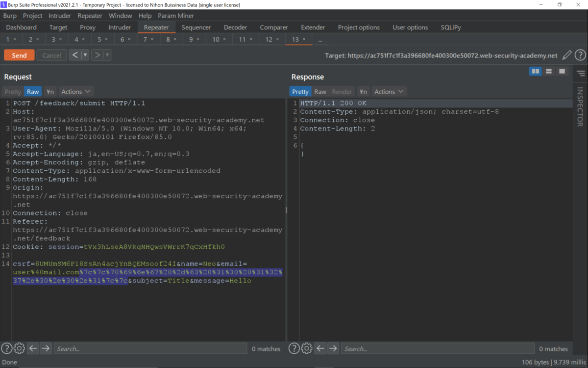The height and width of the screenshot is (368, 588).
Task: Open the forward history dropdown arrow
Action: (x=107, y=55)
